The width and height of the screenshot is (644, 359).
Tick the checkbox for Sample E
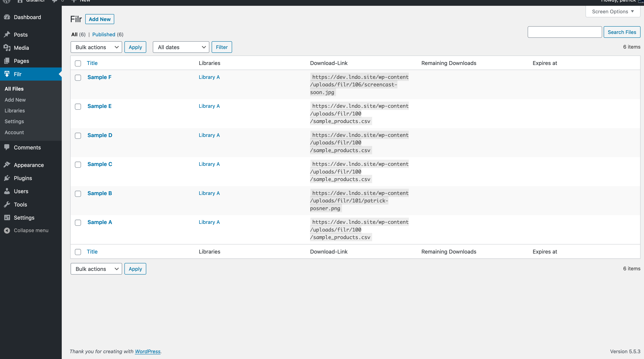pos(78,107)
